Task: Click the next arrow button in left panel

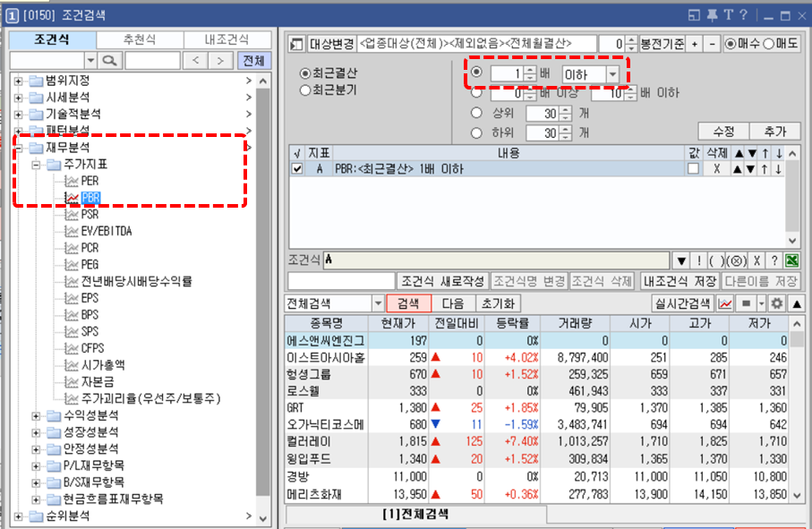Action: [220, 61]
